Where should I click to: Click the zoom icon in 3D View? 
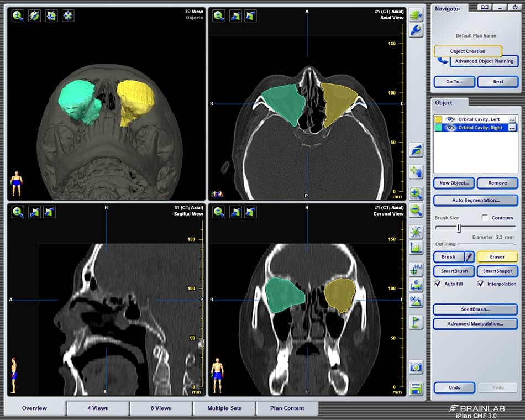point(18,16)
